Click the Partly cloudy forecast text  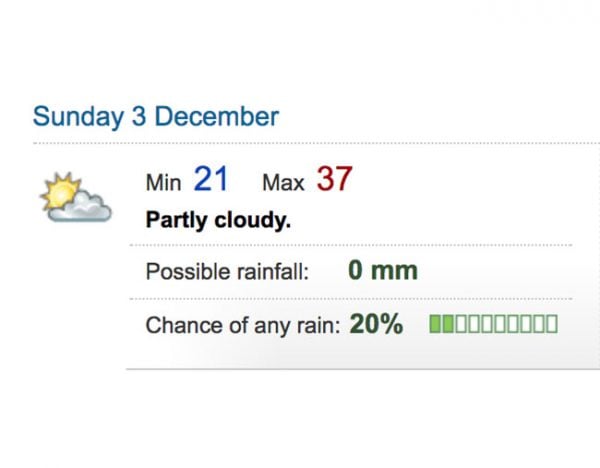click(218, 220)
